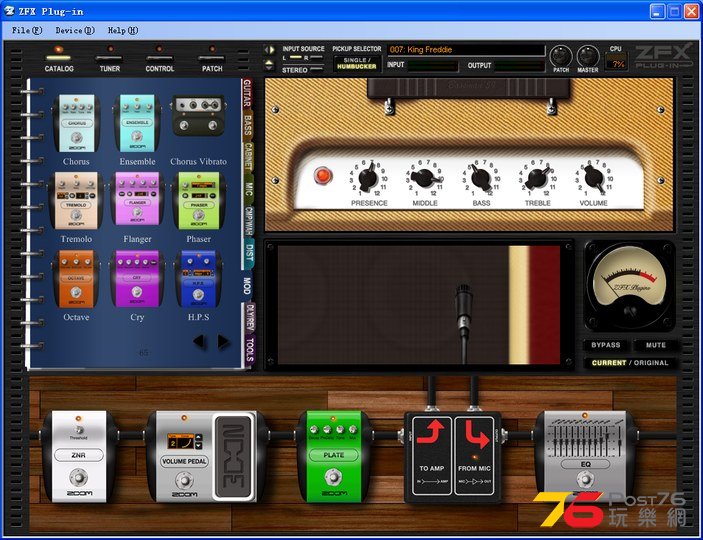Choose the blue H.P.S pedal
Screen dimensions: 703x540
(198, 279)
